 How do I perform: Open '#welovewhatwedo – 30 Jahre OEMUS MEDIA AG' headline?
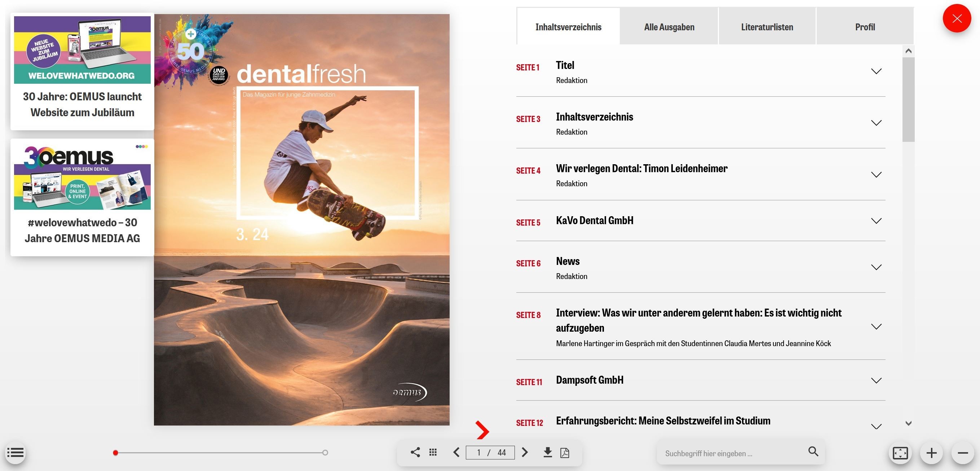pyautogui.click(x=82, y=230)
